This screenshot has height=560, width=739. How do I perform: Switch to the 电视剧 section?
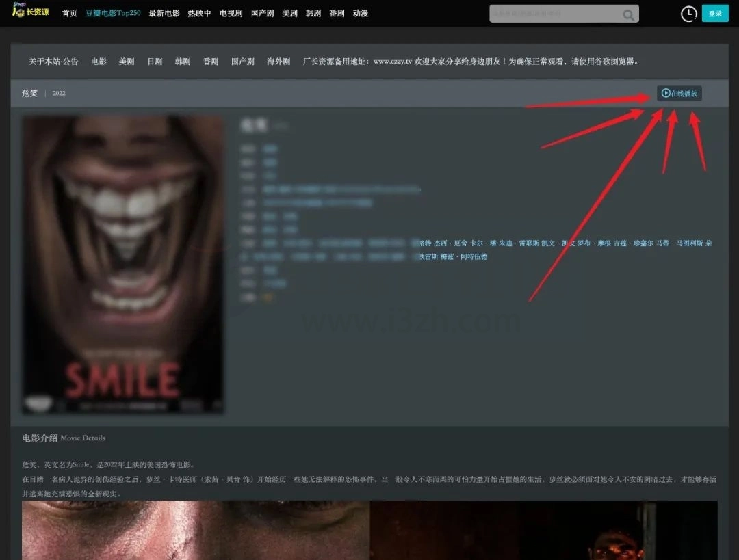click(x=231, y=14)
